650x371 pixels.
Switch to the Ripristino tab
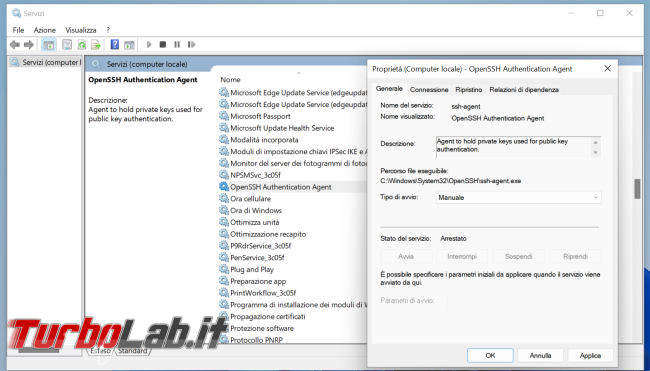468,90
